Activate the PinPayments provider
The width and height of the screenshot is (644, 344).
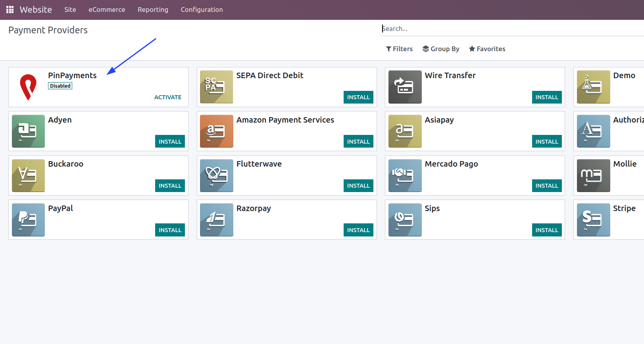pos(168,97)
